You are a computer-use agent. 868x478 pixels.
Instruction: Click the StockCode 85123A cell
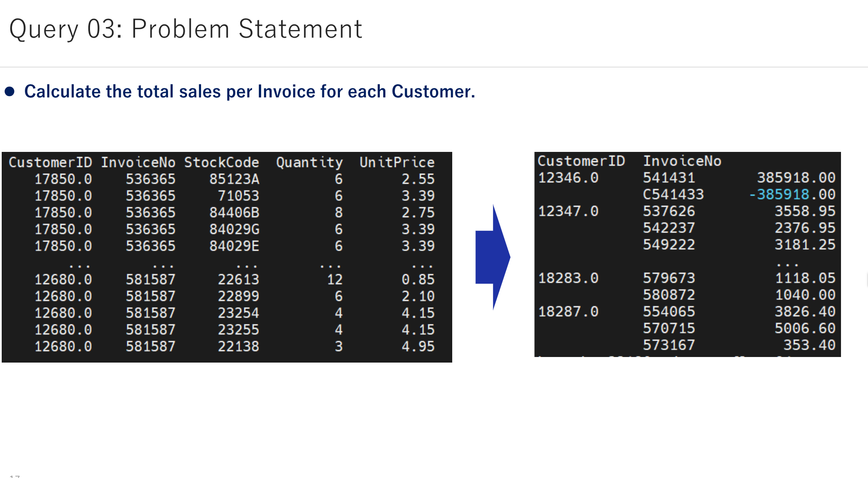pyautogui.click(x=235, y=179)
